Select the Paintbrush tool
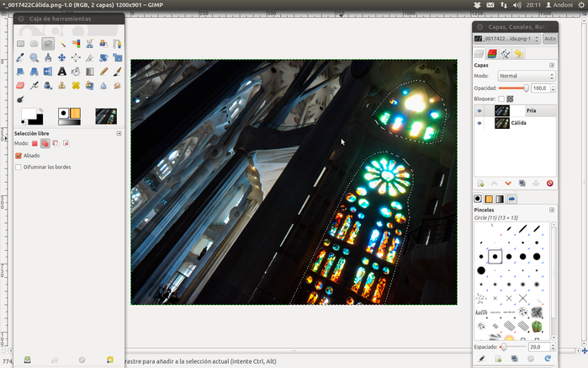588x368 pixels. [118, 72]
